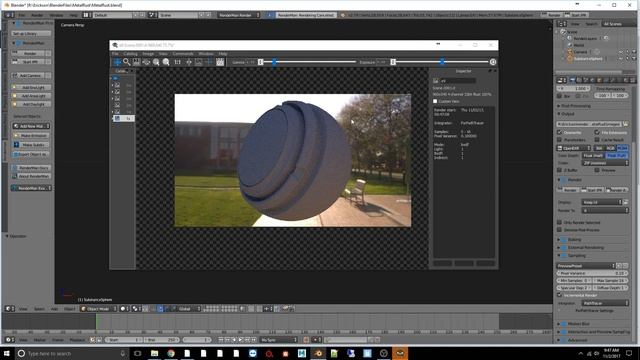Toggle the Overwrite checkbox

point(560,132)
